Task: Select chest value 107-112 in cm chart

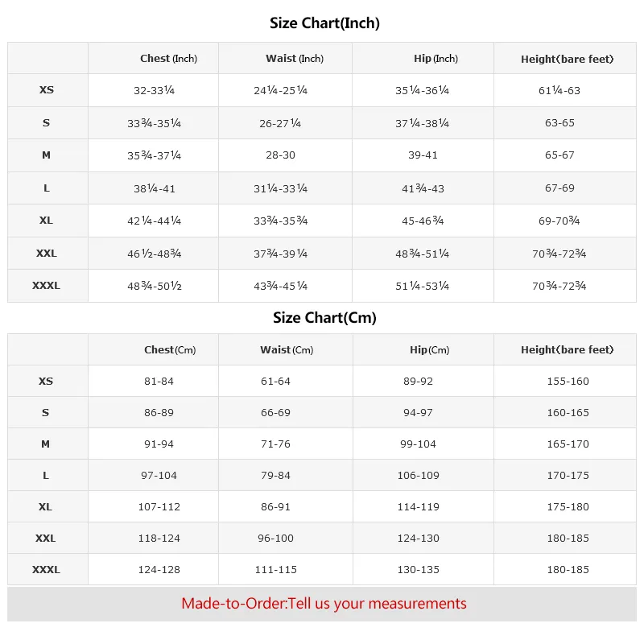Action: pyautogui.click(x=159, y=507)
